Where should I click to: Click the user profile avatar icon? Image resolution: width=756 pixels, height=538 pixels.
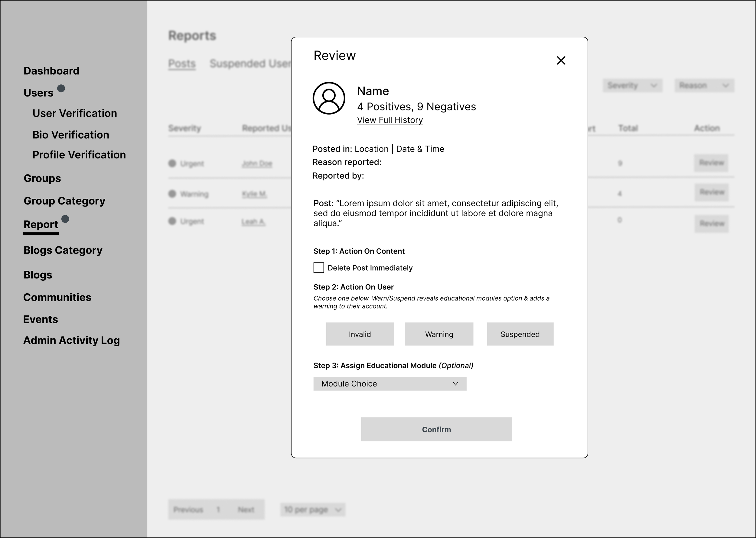click(329, 98)
